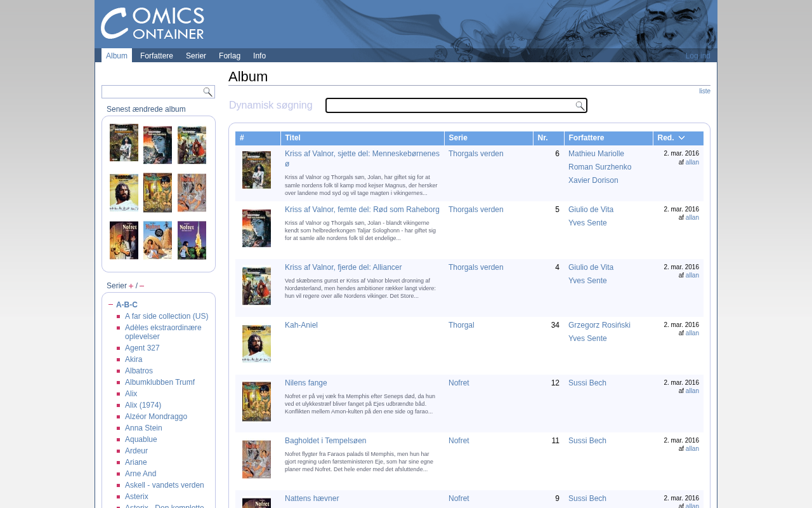Sort by the Forfattere column header
Image resolution: width=812 pixels, height=508 pixels.
click(608, 138)
